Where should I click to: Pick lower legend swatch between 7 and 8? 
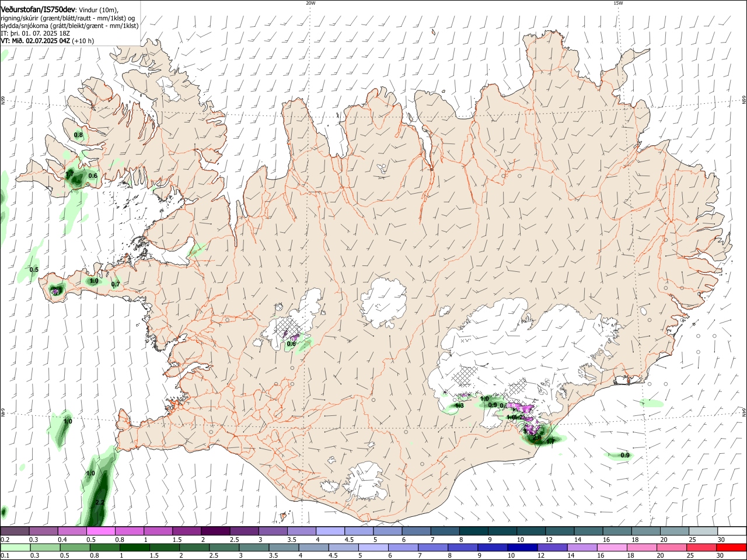(x=432, y=547)
